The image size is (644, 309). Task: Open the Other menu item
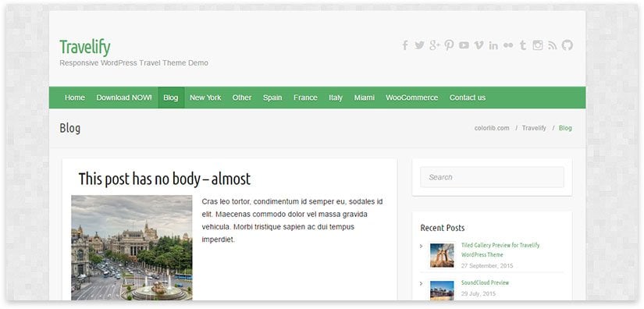tap(242, 98)
